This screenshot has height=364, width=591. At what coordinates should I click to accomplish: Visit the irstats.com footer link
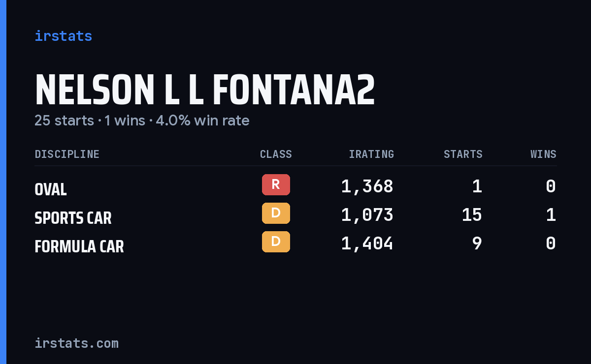[76, 343]
